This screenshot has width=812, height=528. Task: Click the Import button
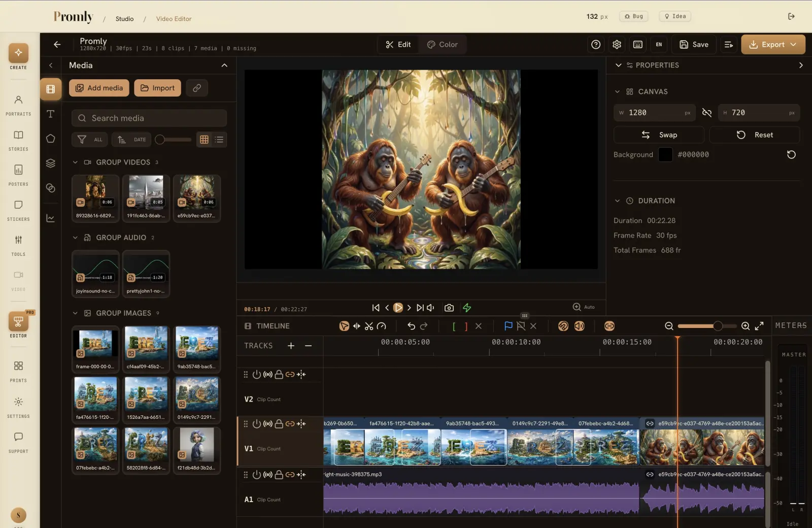(x=157, y=88)
